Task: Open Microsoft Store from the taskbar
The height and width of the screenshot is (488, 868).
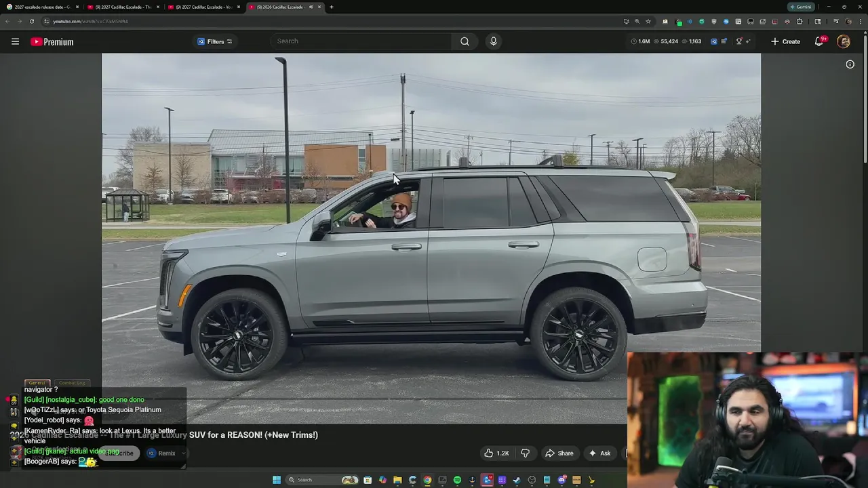Action: tap(368, 480)
